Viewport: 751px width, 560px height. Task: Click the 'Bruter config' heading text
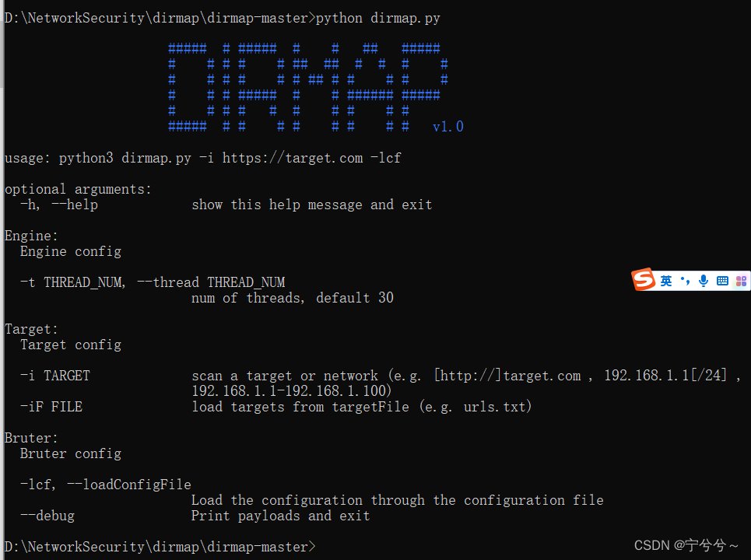tap(70, 453)
